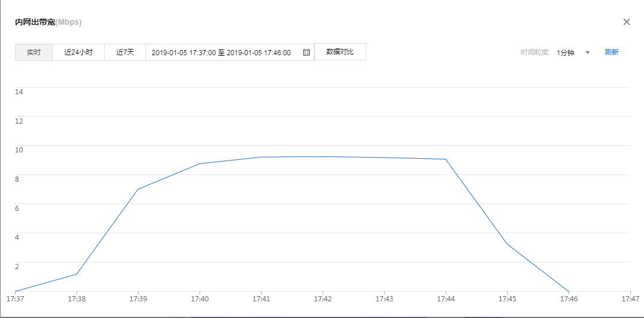Click the line data point at 17:45
The width and height of the screenshot is (644, 318).
click(x=507, y=244)
